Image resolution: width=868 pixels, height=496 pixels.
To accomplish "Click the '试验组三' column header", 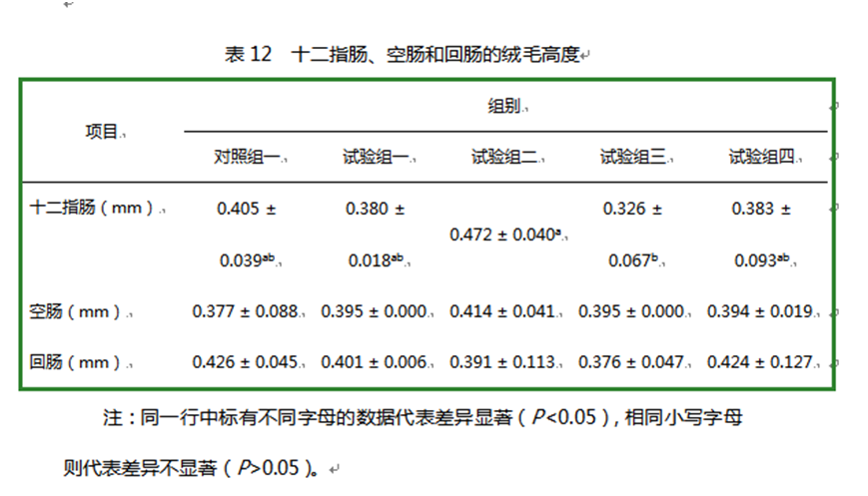I will [633, 157].
